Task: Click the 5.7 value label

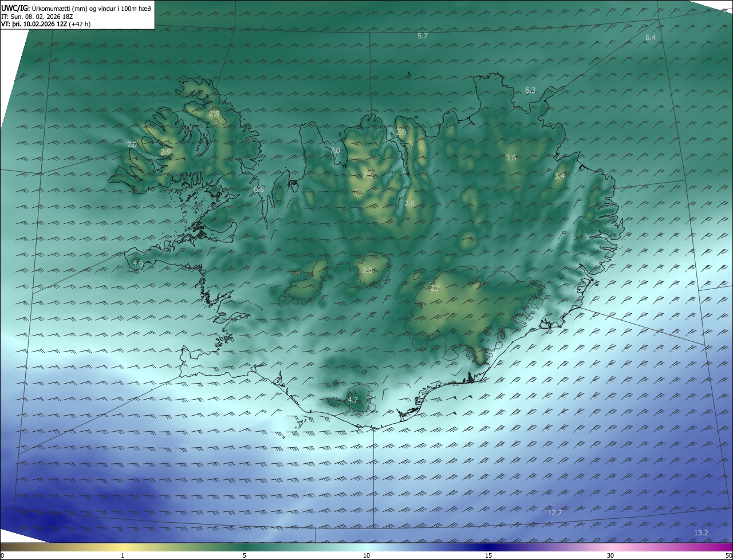Action: (x=423, y=36)
